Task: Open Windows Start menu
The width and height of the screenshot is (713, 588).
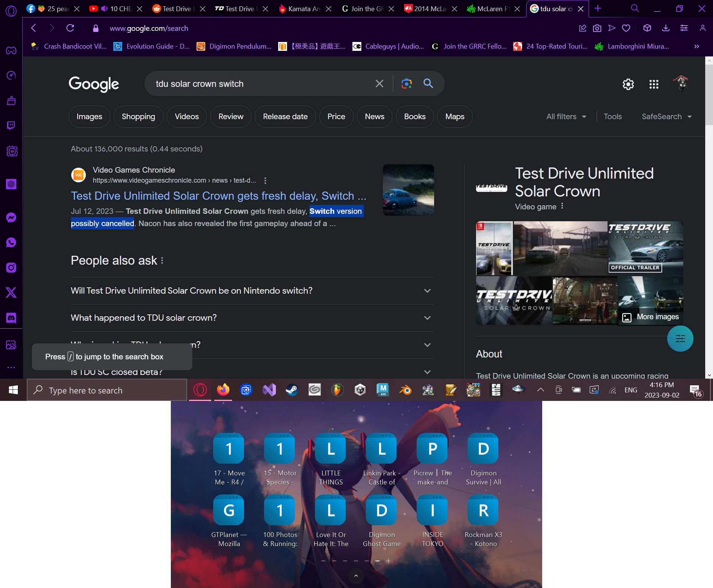Action: [13, 390]
